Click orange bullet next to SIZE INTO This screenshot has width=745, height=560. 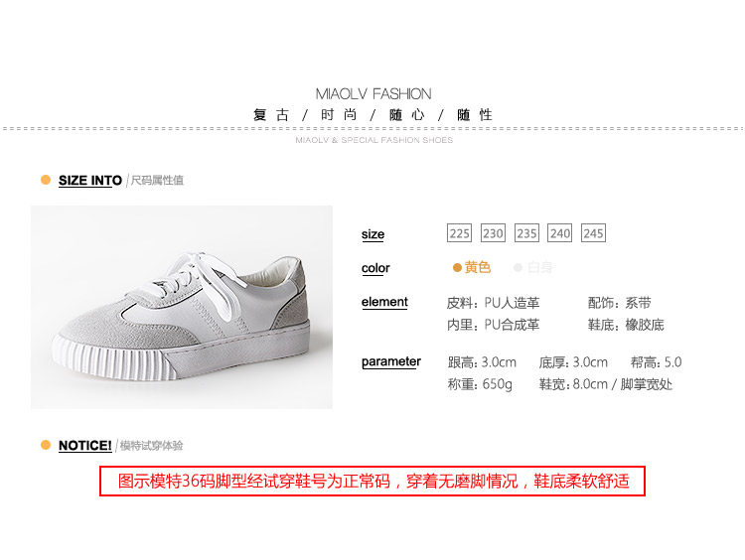point(46,180)
